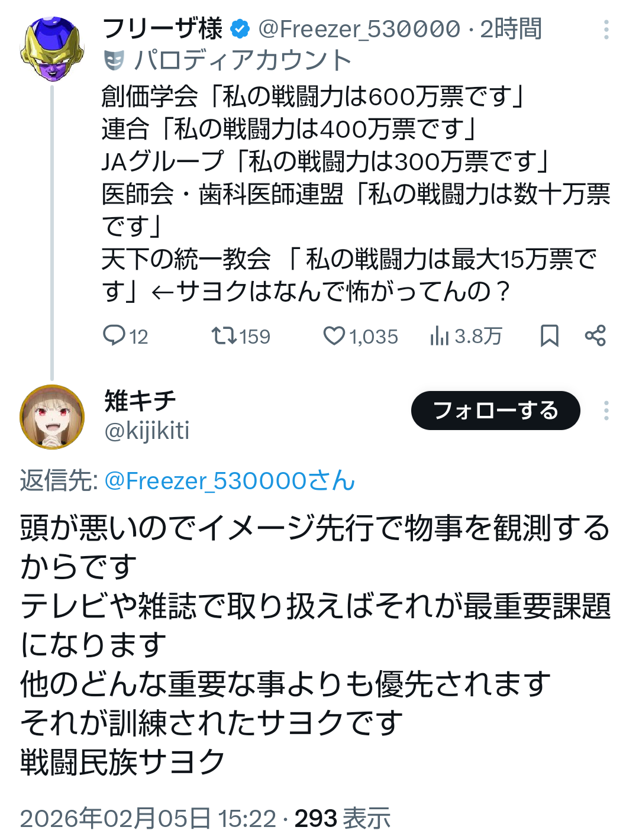Click the 293 表示 view count
Screen dimensions: 639x840
[x=343, y=819]
